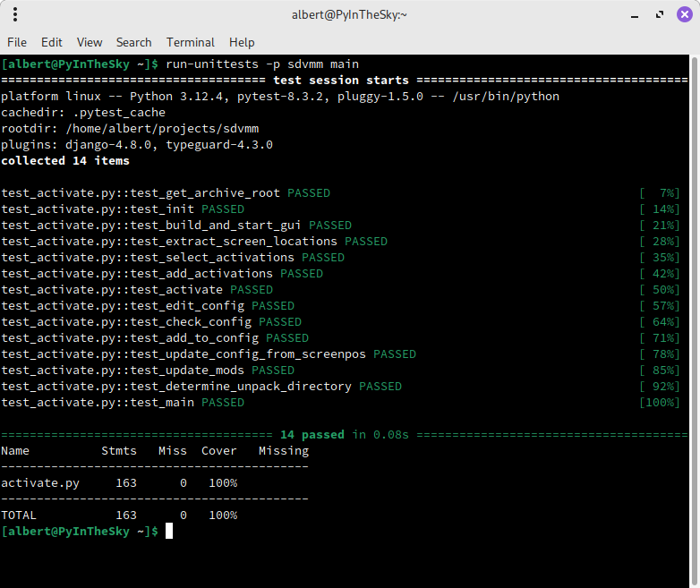Click the test_init PASSED line
This screenshot has width=700, height=588.
[123, 209]
